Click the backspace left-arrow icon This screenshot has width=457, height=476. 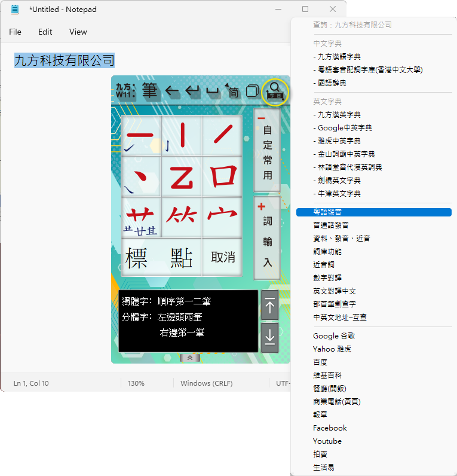coord(172,91)
